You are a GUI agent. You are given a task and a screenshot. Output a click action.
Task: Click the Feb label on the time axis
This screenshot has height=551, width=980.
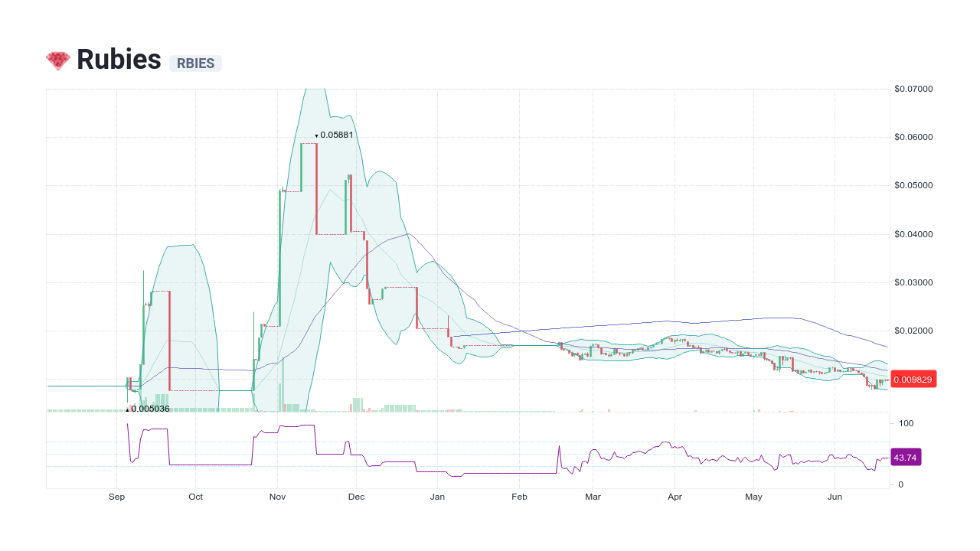[x=519, y=497]
